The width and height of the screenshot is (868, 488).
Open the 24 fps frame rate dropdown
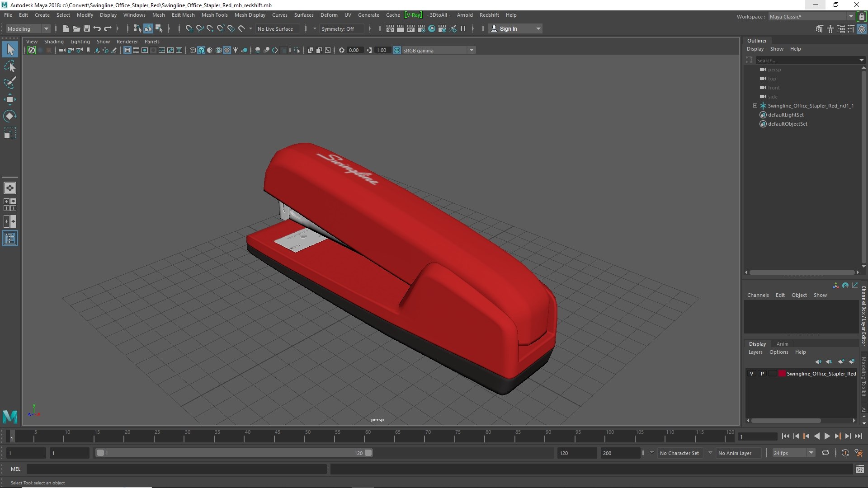(x=793, y=453)
